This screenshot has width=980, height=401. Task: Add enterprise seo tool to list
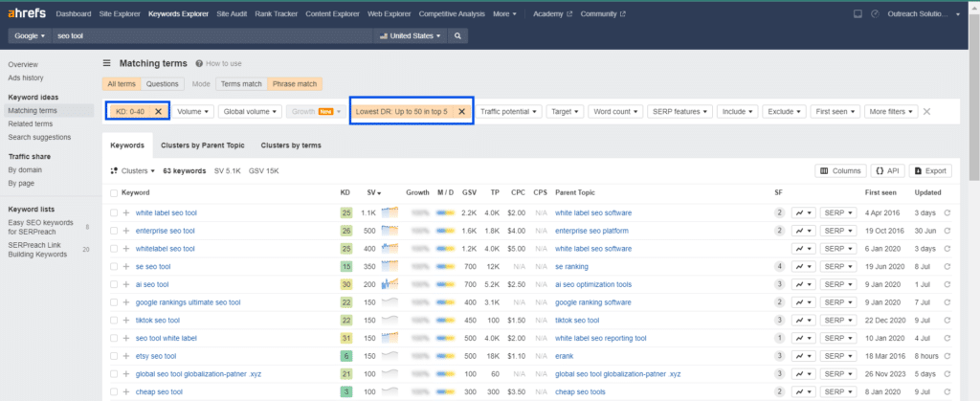(x=125, y=231)
